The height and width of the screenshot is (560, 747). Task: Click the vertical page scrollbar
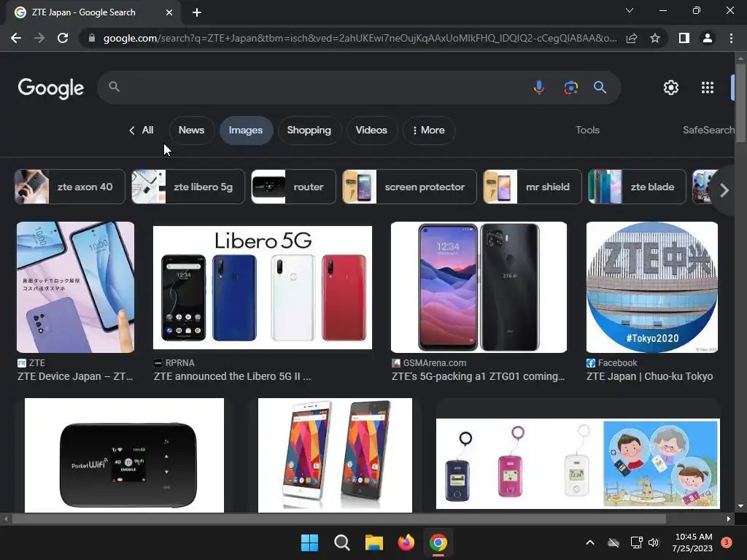(x=740, y=102)
